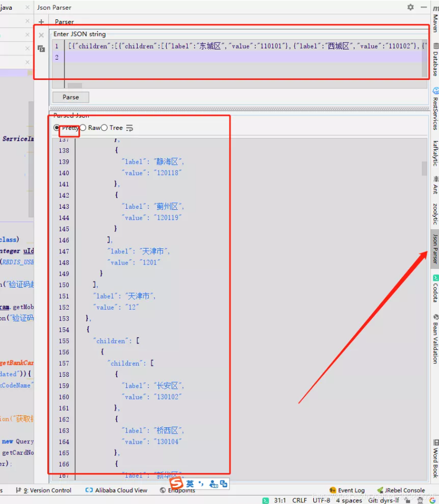
Task: Click the value "12" on line 152
Action: (132, 308)
